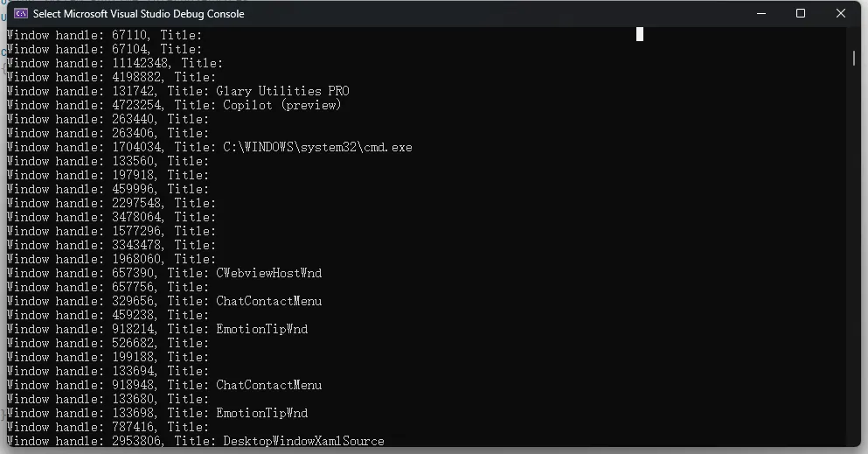This screenshot has height=454, width=868.
Task: Click the 'EmotionTipWnd' line with handle 133698
Action: (157, 413)
